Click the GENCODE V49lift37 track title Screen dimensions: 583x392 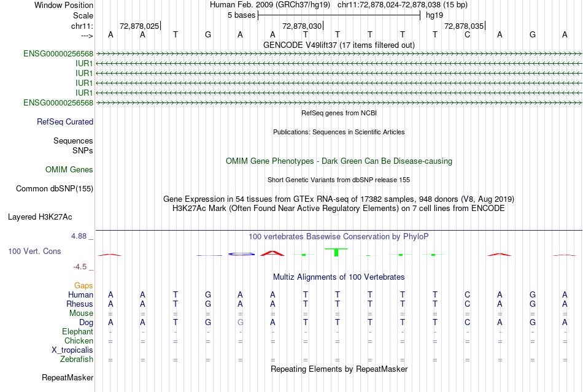(x=339, y=45)
